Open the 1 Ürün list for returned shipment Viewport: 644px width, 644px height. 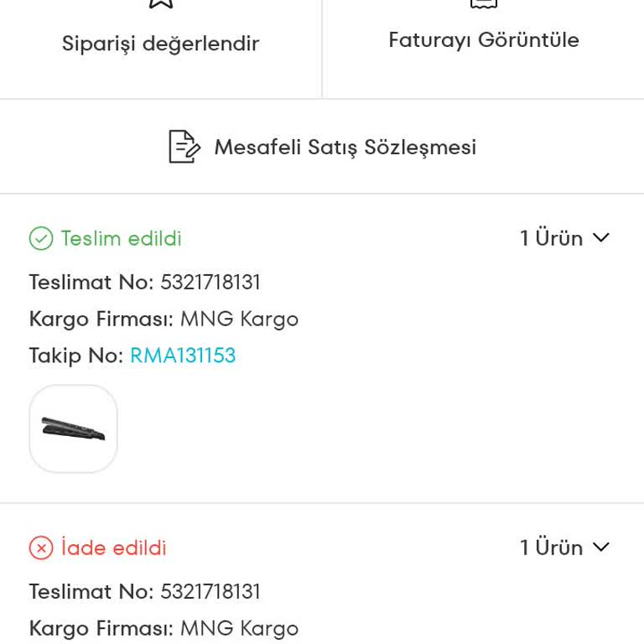(551, 548)
